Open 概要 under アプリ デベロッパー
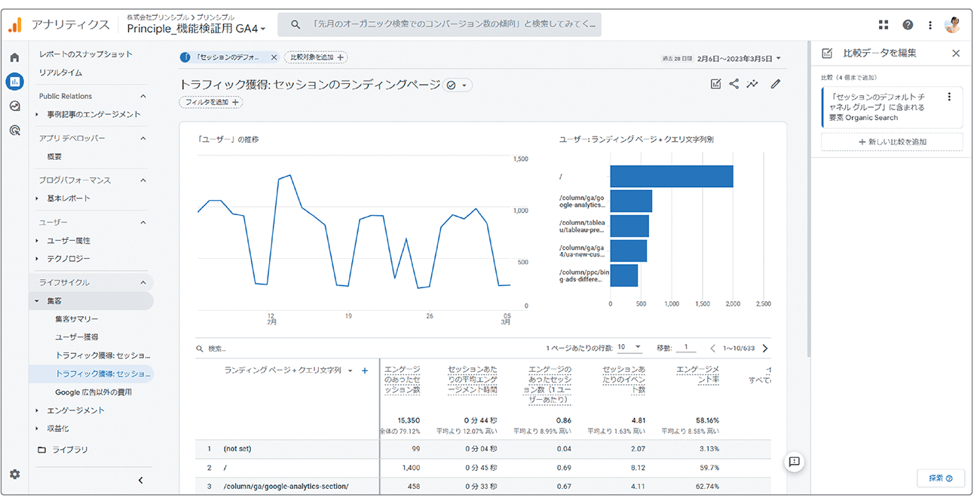The image size is (980, 504). (55, 157)
